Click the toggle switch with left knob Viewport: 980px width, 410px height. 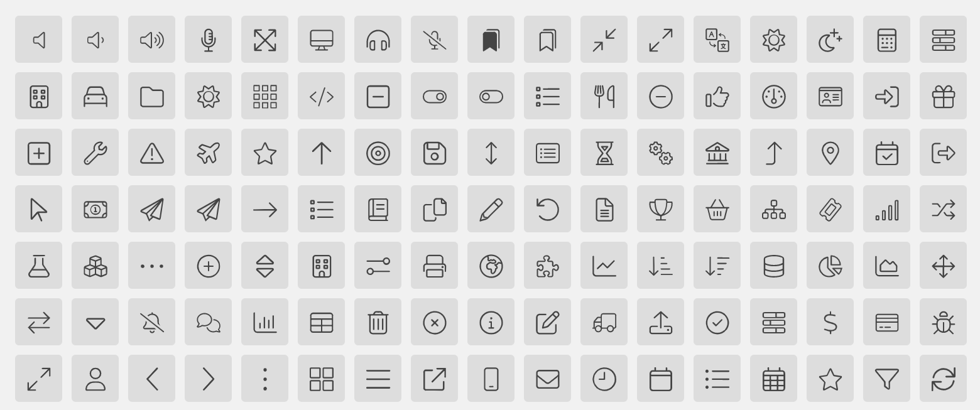[491, 96]
